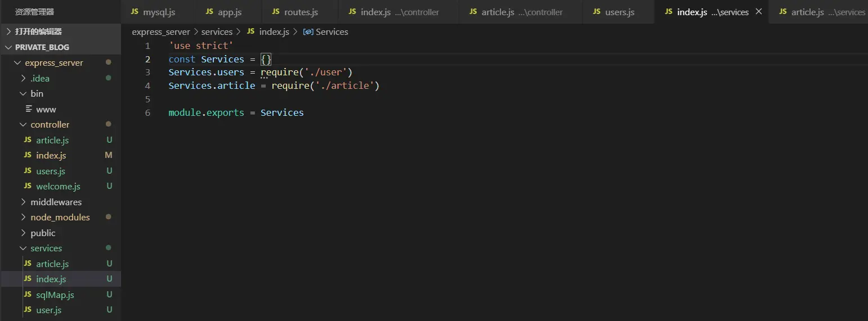This screenshot has height=321, width=868.
Task: Click Services.users on line 3
Action: 207,73
